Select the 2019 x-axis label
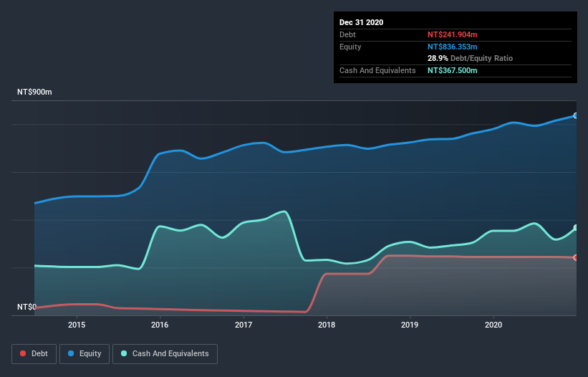588x377 pixels. coord(410,325)
